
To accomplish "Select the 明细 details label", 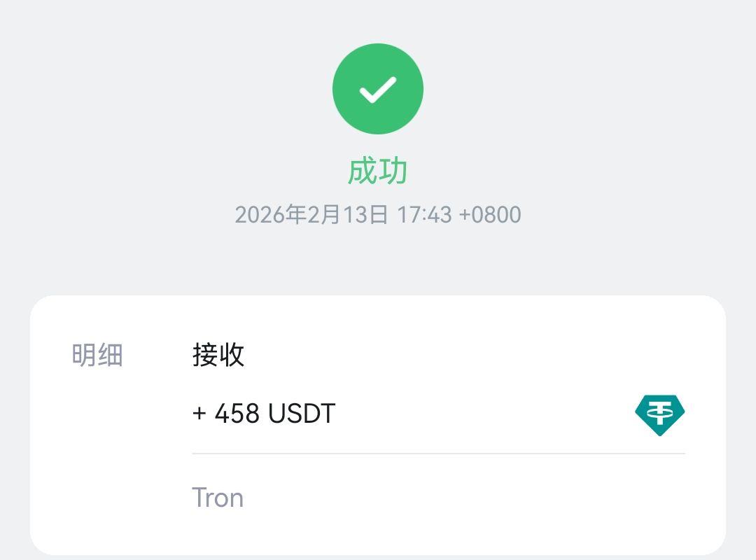I will (97, 356).
